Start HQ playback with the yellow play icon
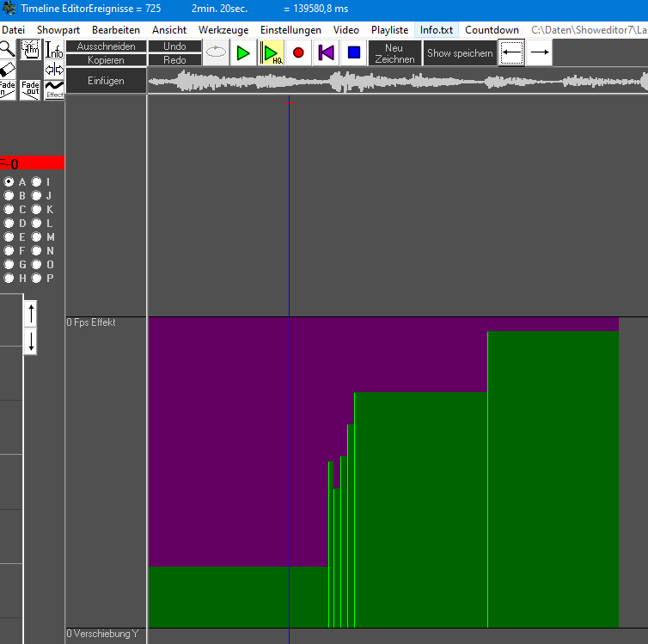648x644 pixels. (x=272, y=52)
